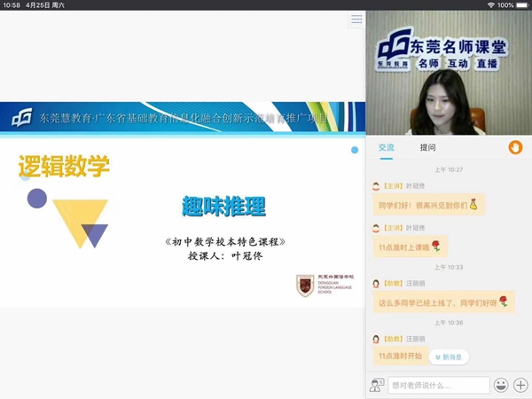Focus the 想对老师说什么 message input field
The height and width of the screenshot is (399, 532).
click(x=439, y=385)
